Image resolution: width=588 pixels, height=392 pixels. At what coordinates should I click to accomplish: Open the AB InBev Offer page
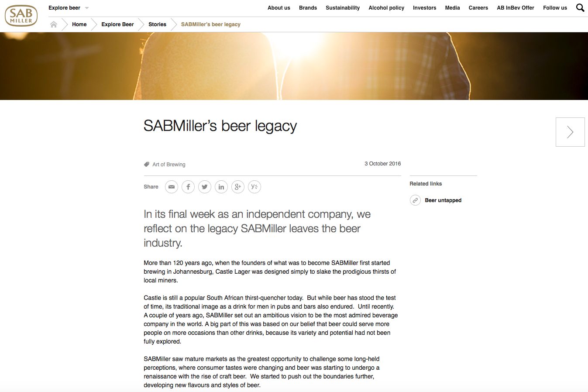pyautogui.click(x=516, y=8)
